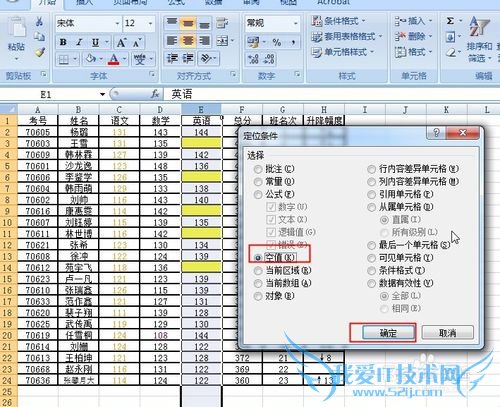Open the font size dropdown 12

click(150, 23)
